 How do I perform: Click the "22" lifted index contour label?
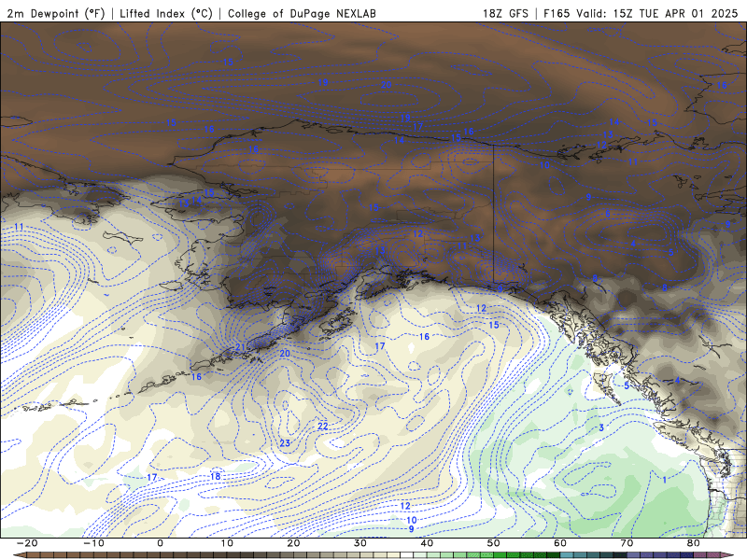[323, 427]
